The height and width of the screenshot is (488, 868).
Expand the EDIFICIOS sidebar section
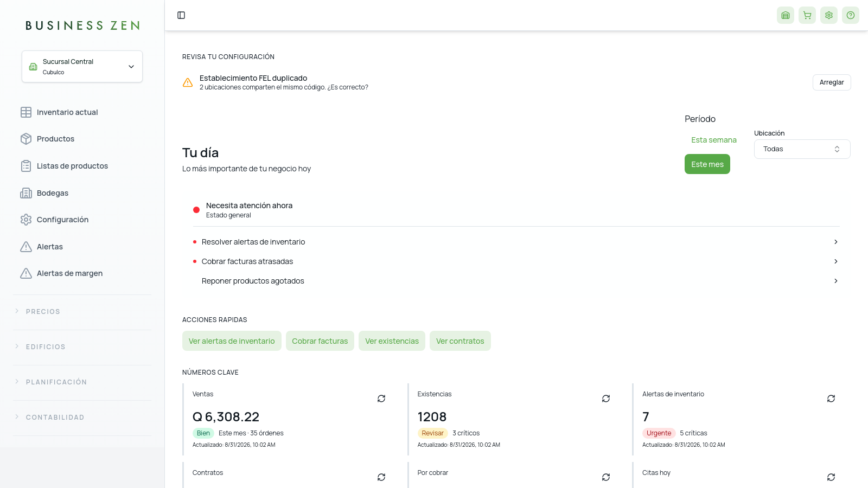(82, 347)
